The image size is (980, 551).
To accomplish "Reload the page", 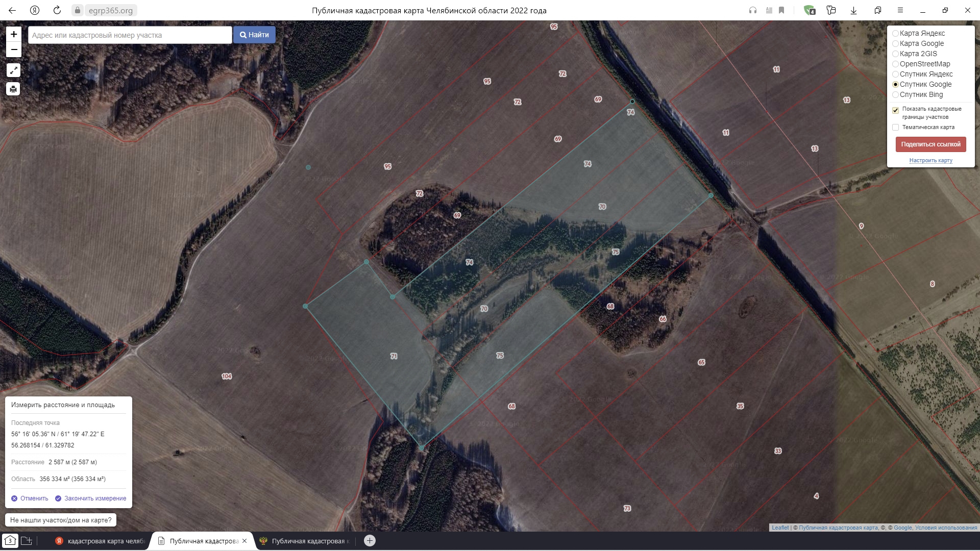I will (x=57, y=10).
